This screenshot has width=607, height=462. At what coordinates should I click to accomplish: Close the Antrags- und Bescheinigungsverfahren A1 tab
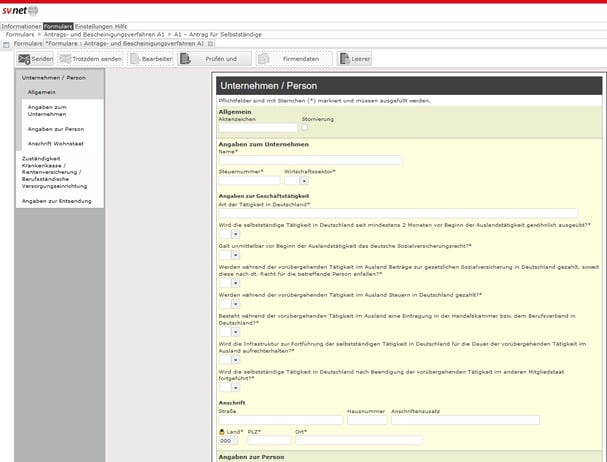[210, 44]
